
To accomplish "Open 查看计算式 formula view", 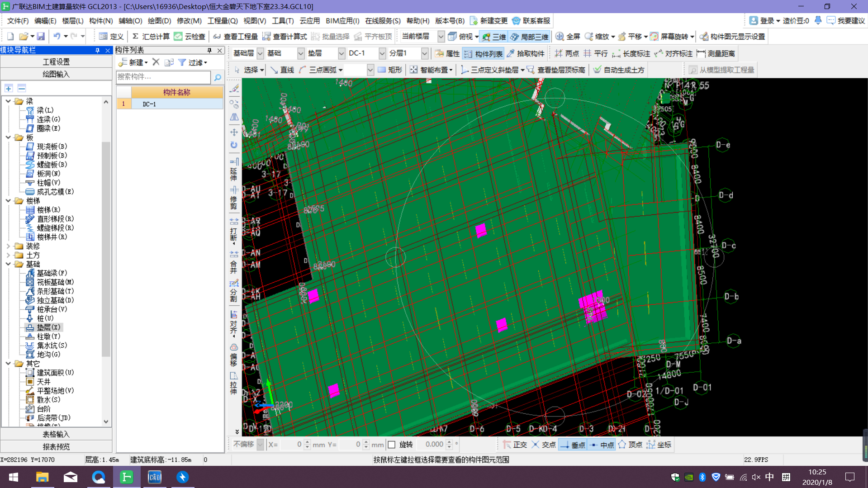I will pyautogui.click(x=285, y=37).
